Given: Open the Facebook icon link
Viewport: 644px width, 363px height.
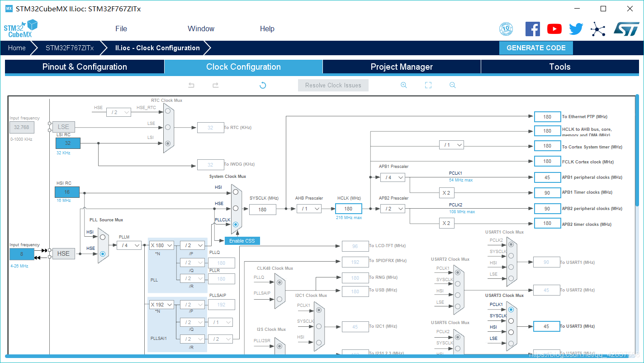Looking at the screenshot, I should [x=532, y=29].
